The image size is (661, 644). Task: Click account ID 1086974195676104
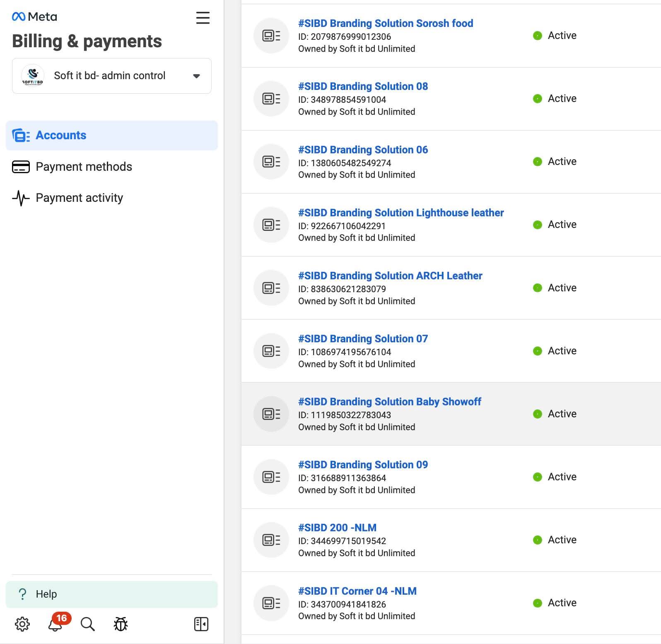click(x=345, y=352)
